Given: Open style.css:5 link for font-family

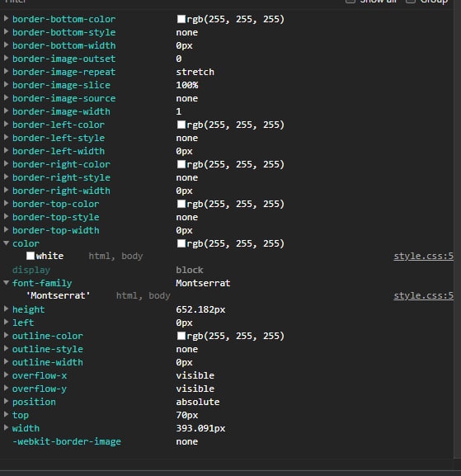Looking at the screenshot, I should click(423, 295).
